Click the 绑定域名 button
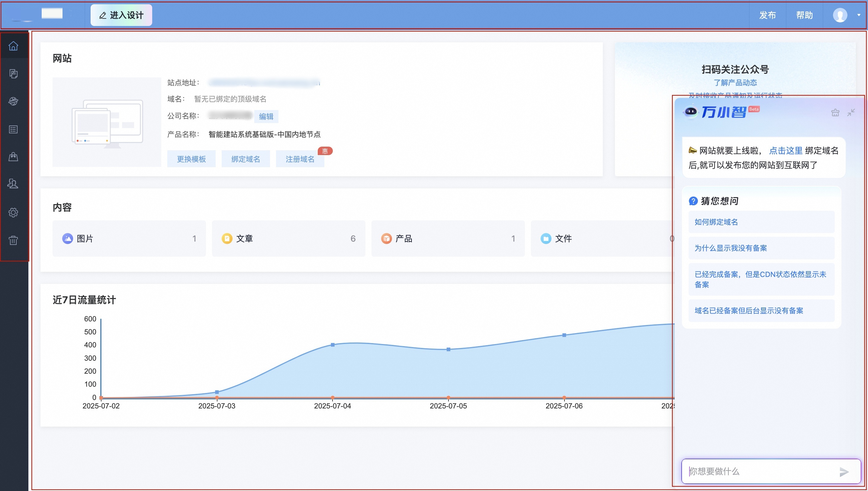The width and height of the screenshot is (868, 491). pos(245,159)
